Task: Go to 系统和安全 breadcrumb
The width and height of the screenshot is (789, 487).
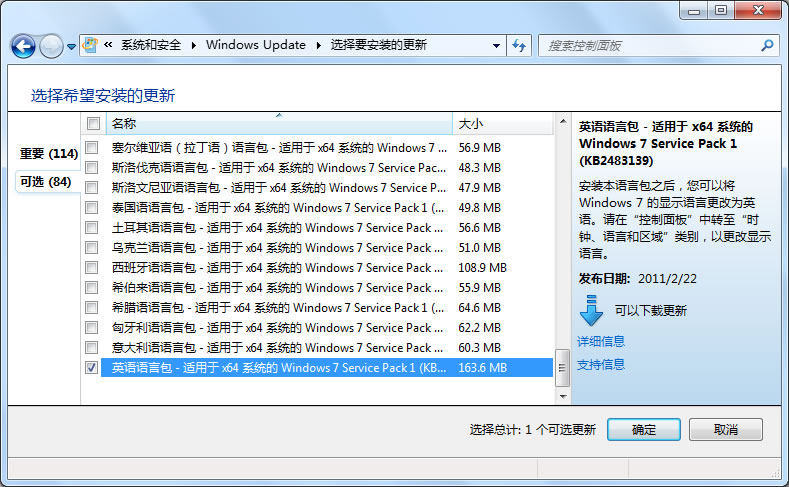Action: click(x=151, y=45)
